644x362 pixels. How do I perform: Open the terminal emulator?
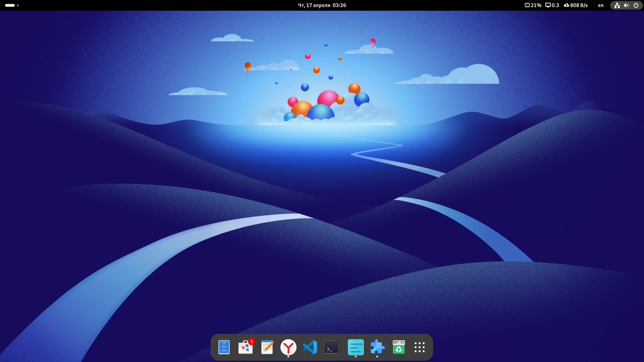coord(331,347)
